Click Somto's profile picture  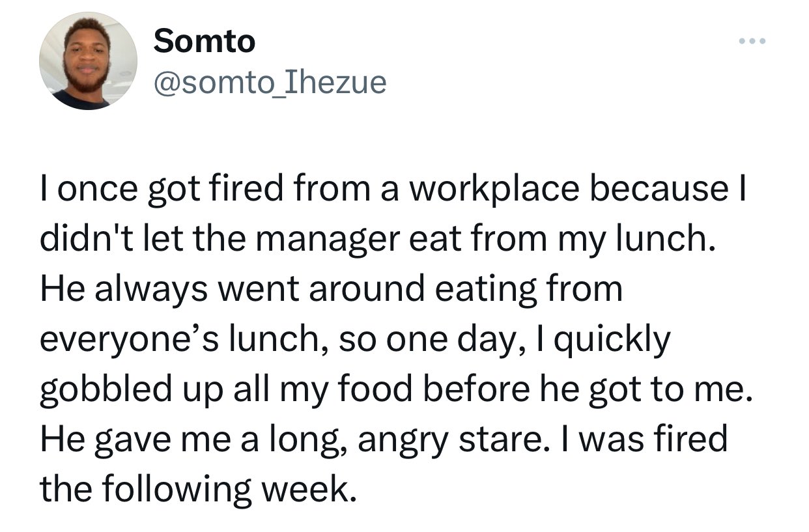coord(88,61)
